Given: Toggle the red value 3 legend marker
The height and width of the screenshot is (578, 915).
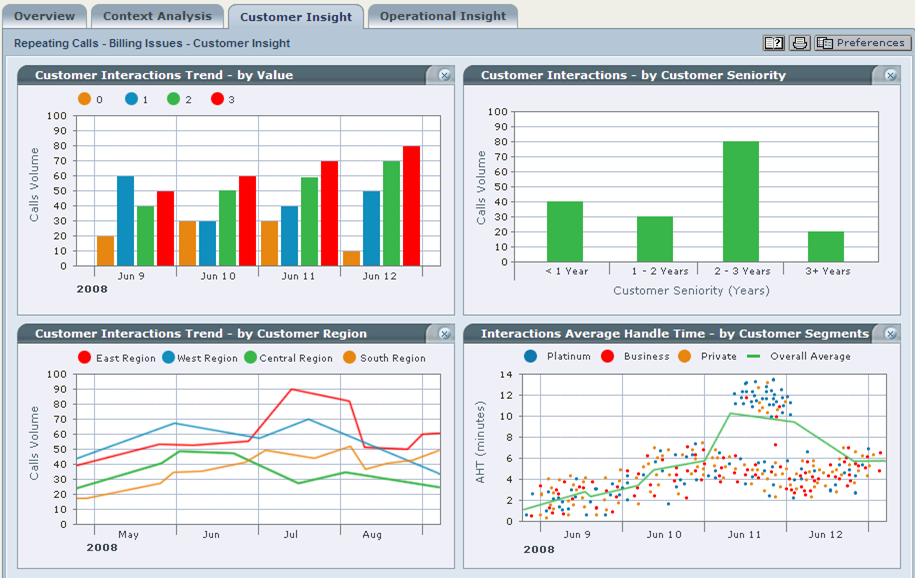Looking at the screenshot, I should click(217, 99).
